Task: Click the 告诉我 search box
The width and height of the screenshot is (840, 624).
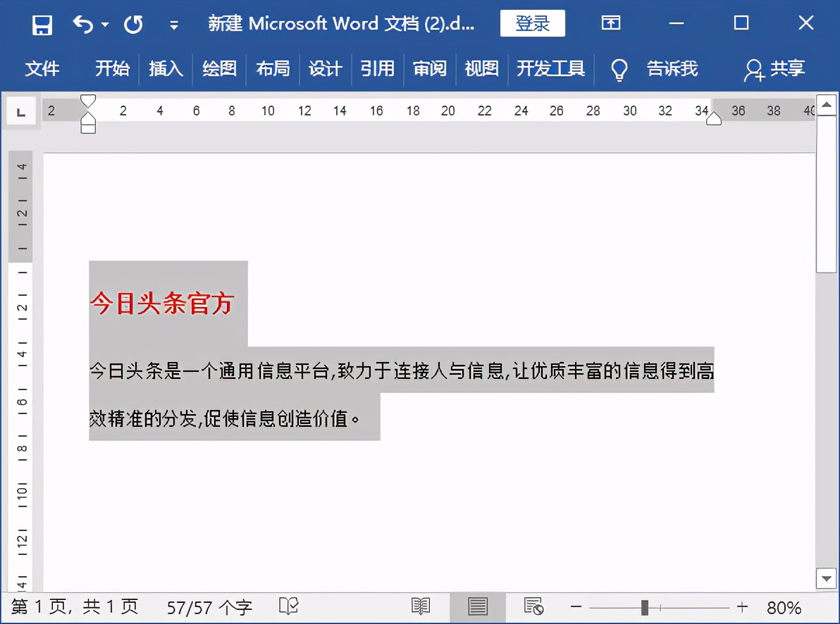Action: tap(672, 68)
